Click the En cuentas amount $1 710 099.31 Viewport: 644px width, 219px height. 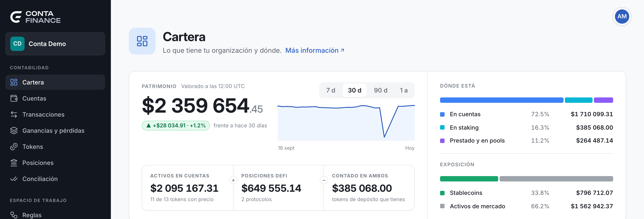pos(592,114)
